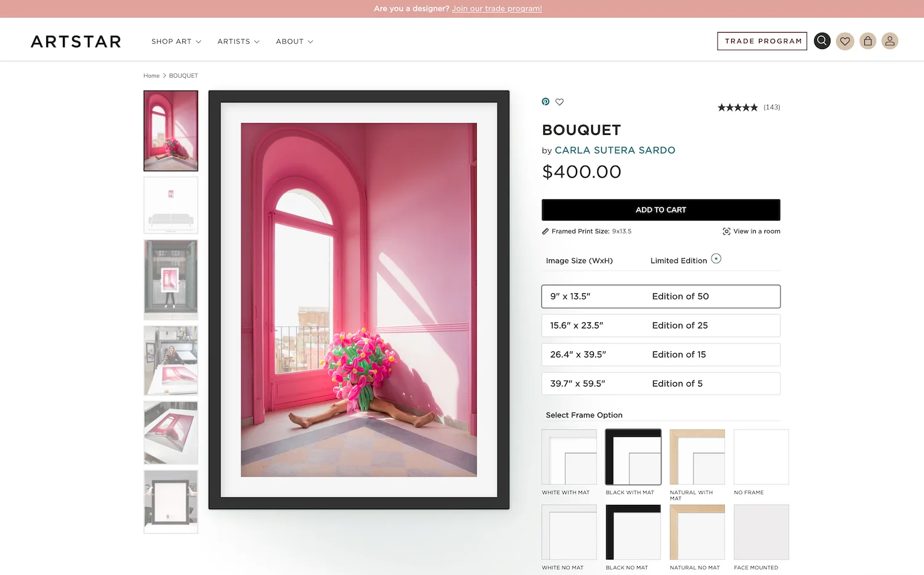The width and height of the screenshot is (924, 575).
Task: Choose the 39.7" x 59.5" Edition of 5
Action: coord(660,383)
